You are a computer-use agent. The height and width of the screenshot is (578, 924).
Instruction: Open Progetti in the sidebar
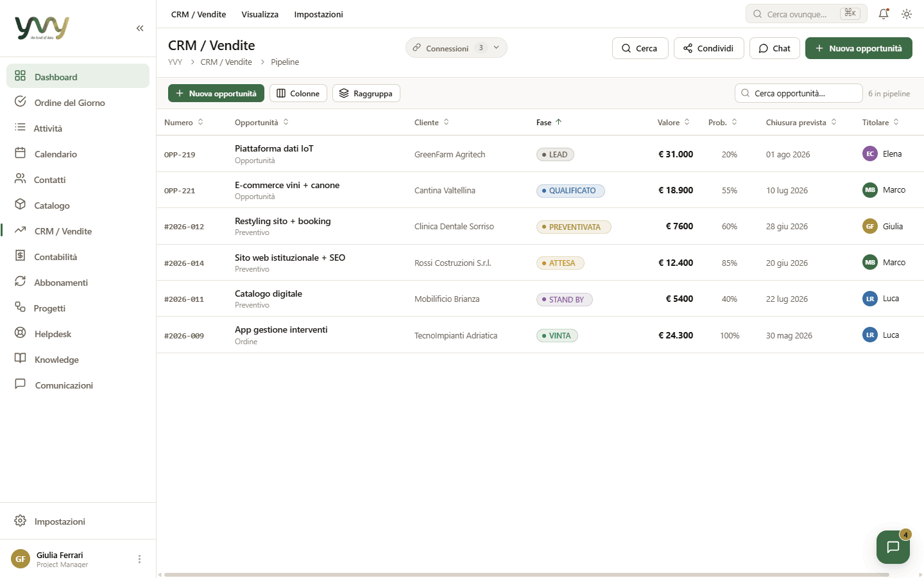[78, 308]
